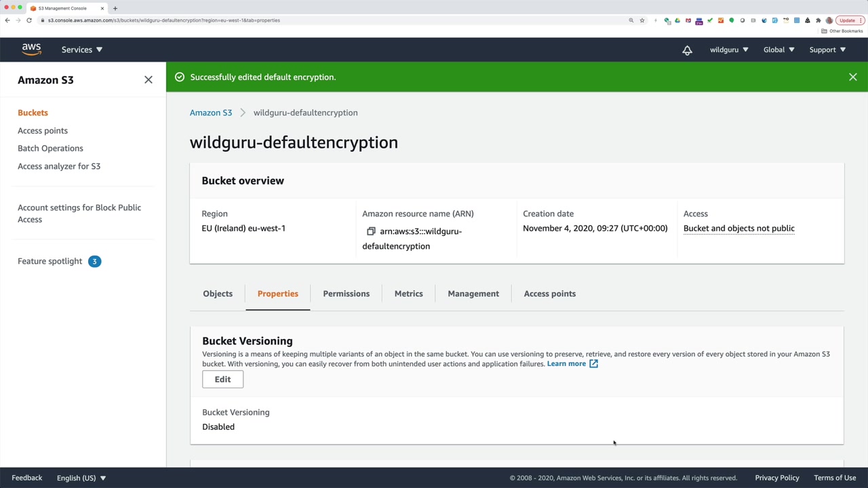Dismiss the green success banner
This screenshot has height=488, width=868.
(852, 77)
